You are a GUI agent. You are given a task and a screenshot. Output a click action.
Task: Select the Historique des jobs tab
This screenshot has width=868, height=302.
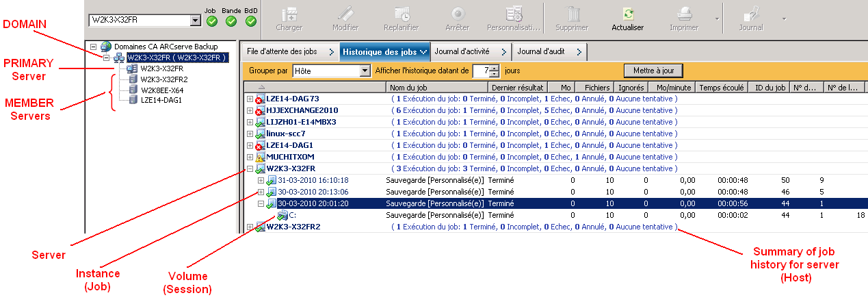tap(385, 51)
